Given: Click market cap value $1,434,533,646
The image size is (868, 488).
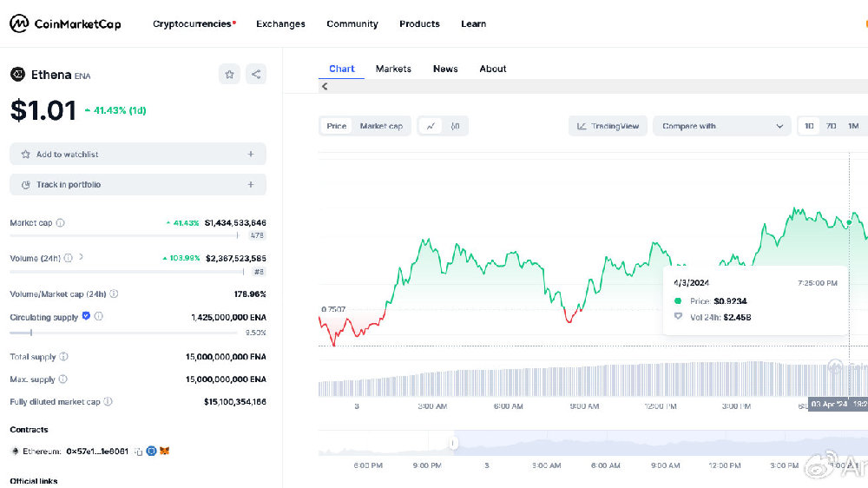Looking at the screenshot, I should (235, 222).
